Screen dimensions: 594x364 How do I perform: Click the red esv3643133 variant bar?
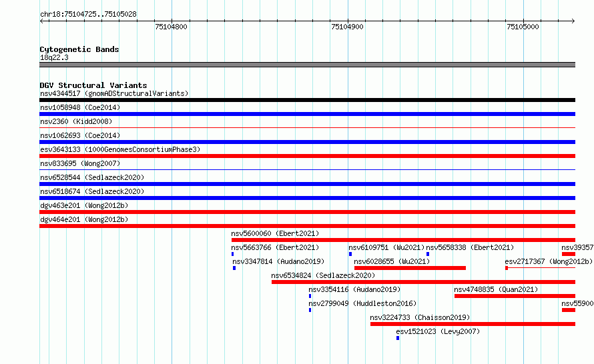coord(307,156)
